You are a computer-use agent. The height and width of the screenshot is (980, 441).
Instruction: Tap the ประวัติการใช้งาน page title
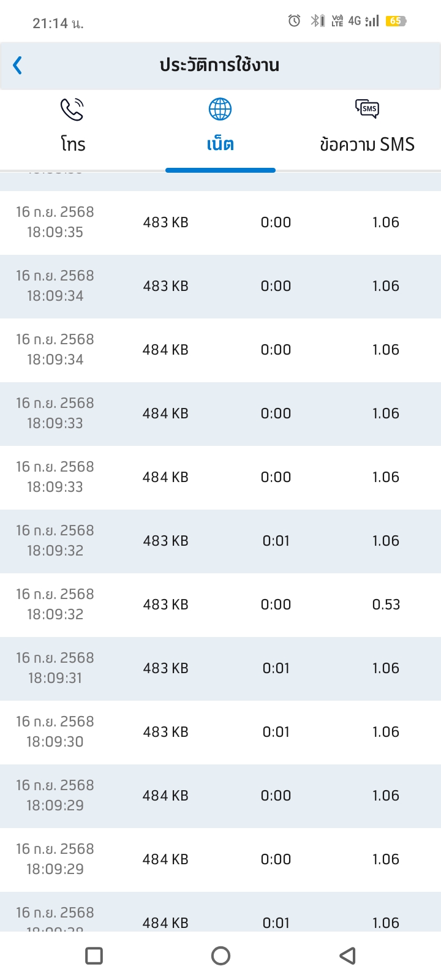coord(219,65)
